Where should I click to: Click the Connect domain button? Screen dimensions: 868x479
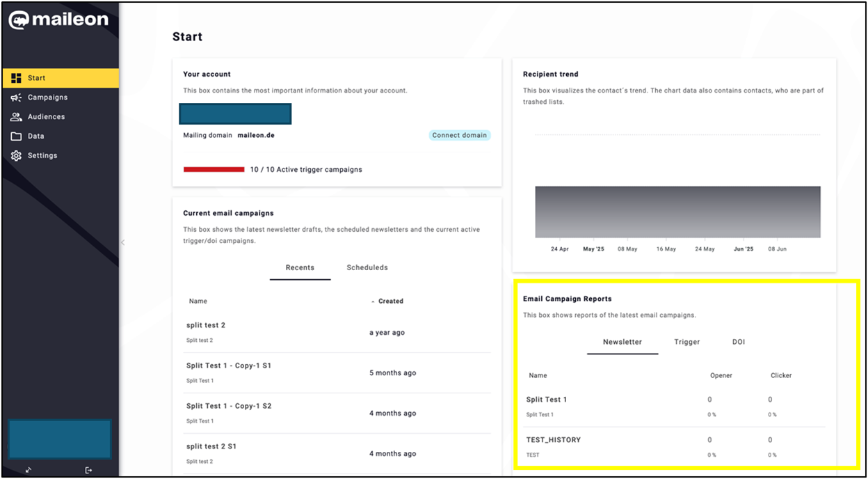click(459, 135)
